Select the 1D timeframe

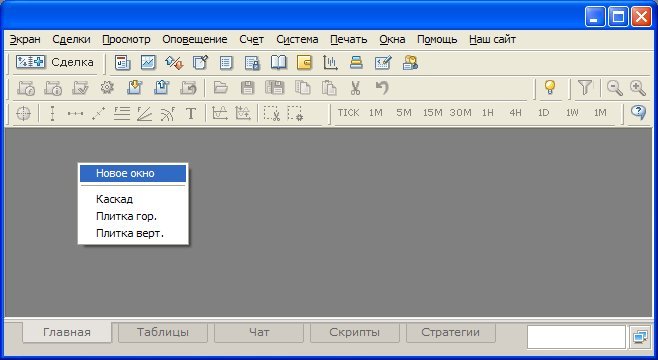click(x=543, y=112)
